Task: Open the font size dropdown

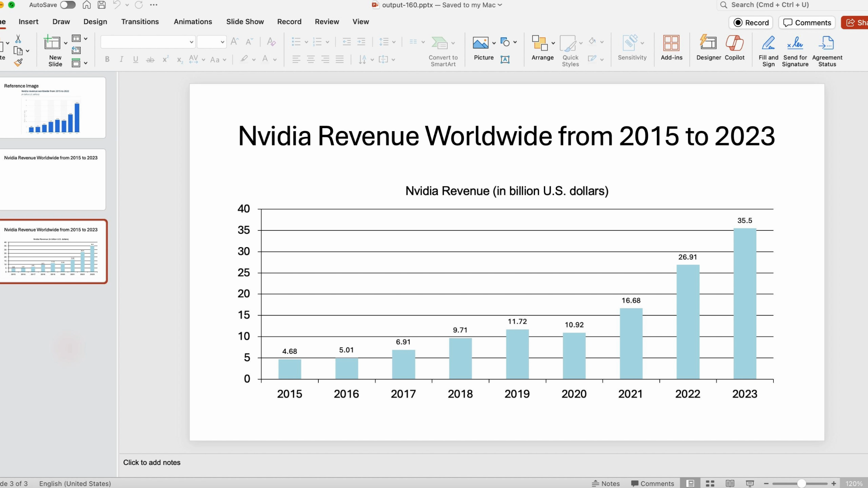Action: (222, 42)
